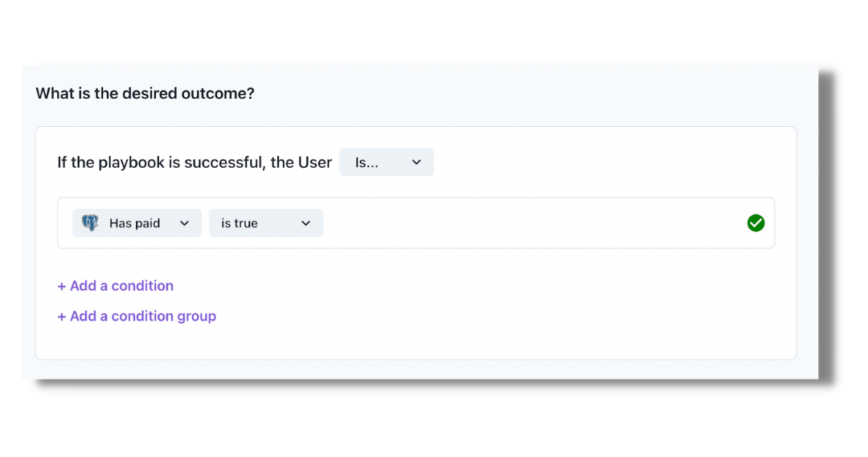Select the Has paid label text
This screenshot has height=457, width=868.
click(x=135, y=223)
